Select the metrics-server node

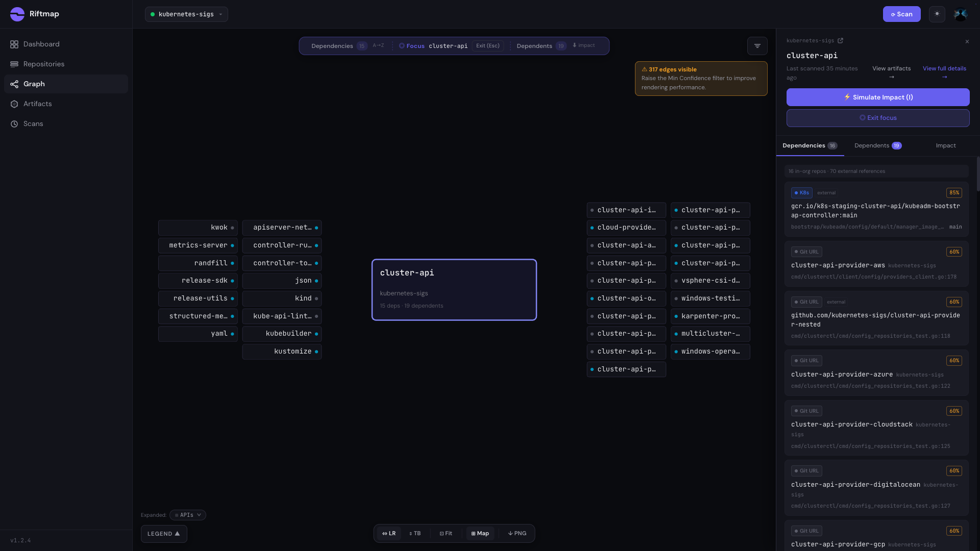tap(198, 245)
